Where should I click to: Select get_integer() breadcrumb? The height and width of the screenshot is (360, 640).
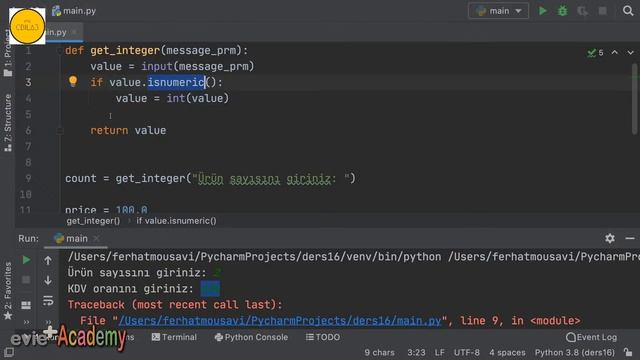pyautogui.click(x=93, y=221)
